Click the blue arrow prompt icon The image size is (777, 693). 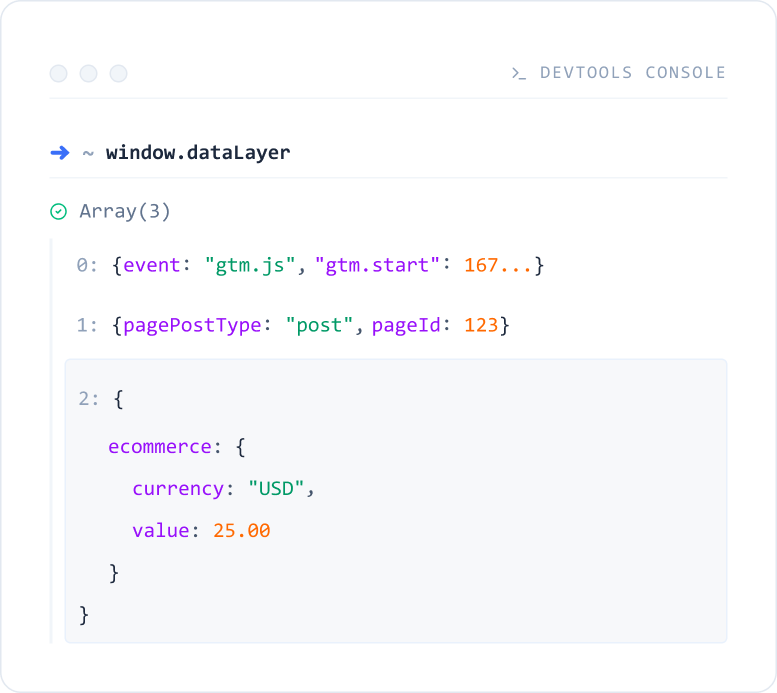(x=60, y=153)
